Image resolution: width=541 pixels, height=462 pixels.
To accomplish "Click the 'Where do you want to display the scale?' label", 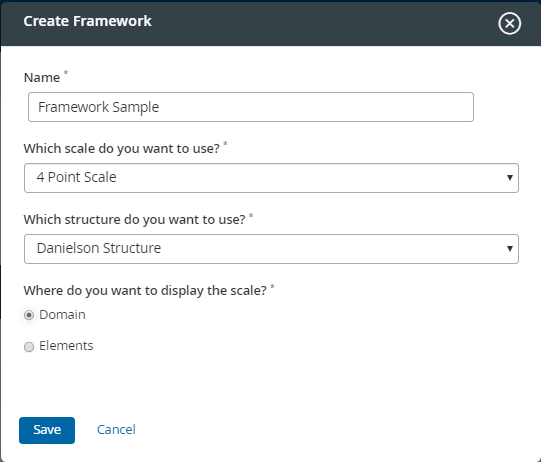I will click(x=145, y=291).
